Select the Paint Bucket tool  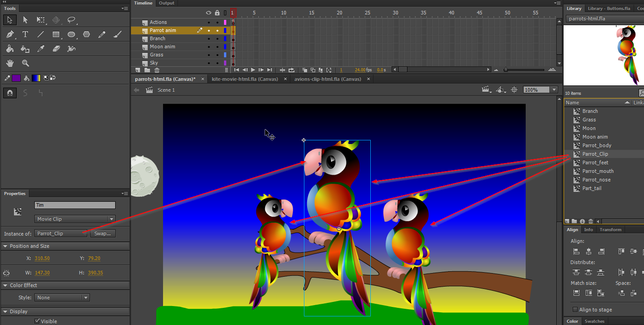click(9, 49)
